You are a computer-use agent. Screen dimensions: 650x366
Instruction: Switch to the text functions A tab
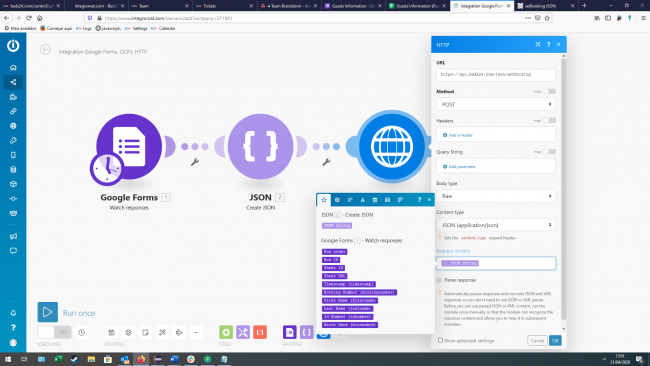click(362, 200)
